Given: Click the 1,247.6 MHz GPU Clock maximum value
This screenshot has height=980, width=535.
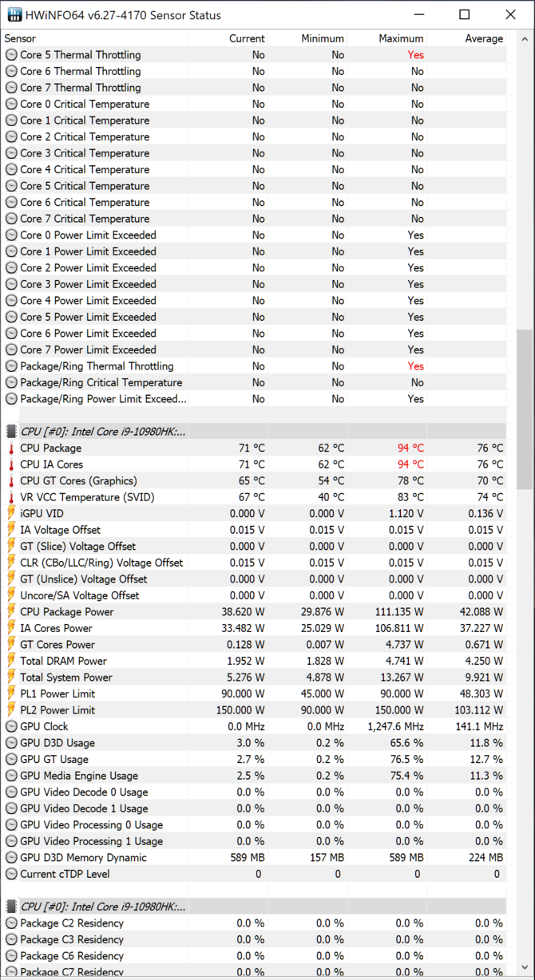Looking at the screenshot, I should tap(396, 726).
